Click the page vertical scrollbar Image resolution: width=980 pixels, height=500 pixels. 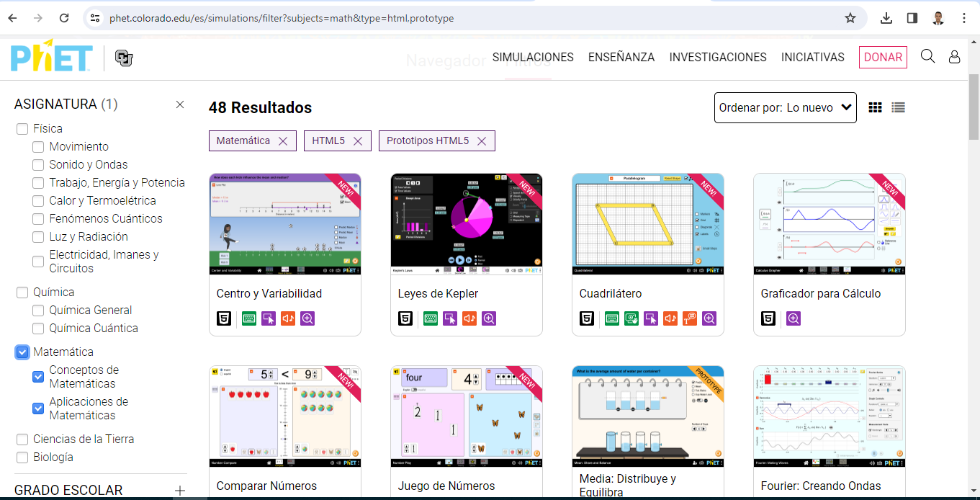click(x=974, y=108)
